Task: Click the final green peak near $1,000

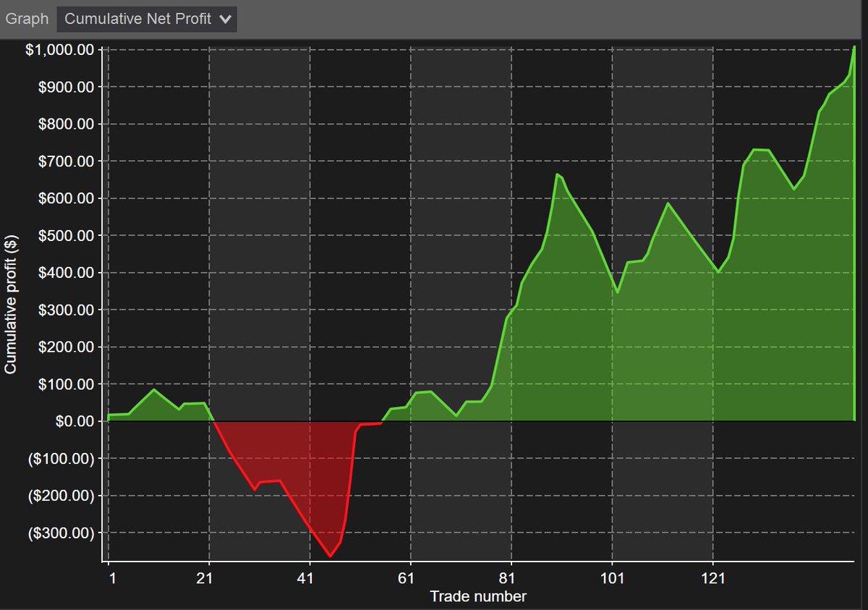Action: tap(854, 47)
